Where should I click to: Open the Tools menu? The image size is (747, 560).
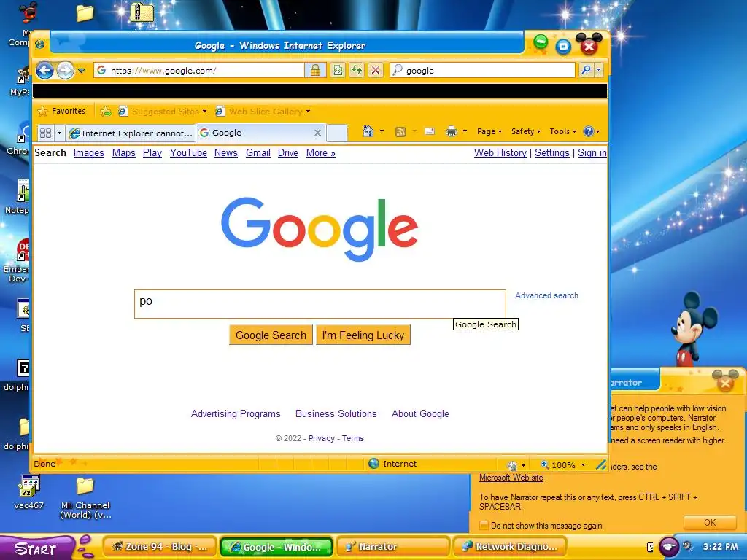pyautogui.click(x=562, y=131)
